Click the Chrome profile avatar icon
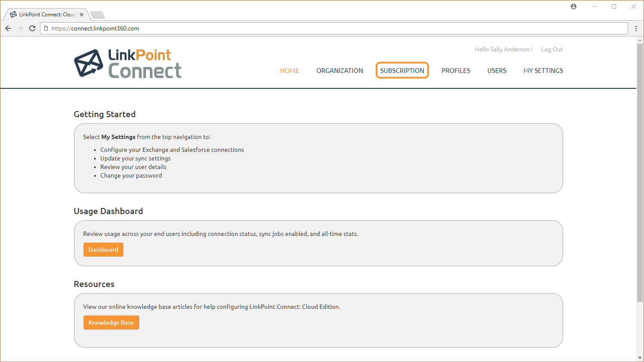The width and height of the screenshot is (644, 362). point(574,6)
